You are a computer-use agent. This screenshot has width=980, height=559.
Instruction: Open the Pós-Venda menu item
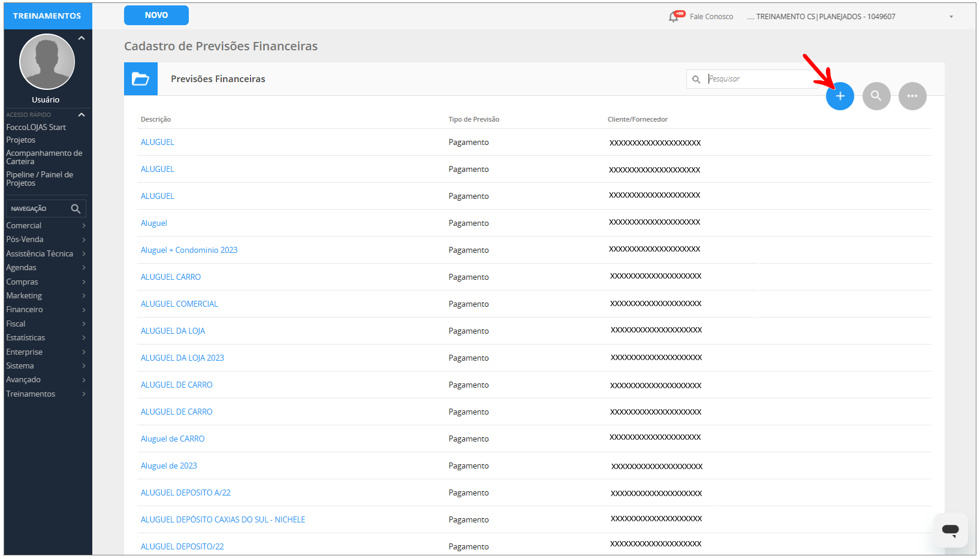tap(46, 240)
